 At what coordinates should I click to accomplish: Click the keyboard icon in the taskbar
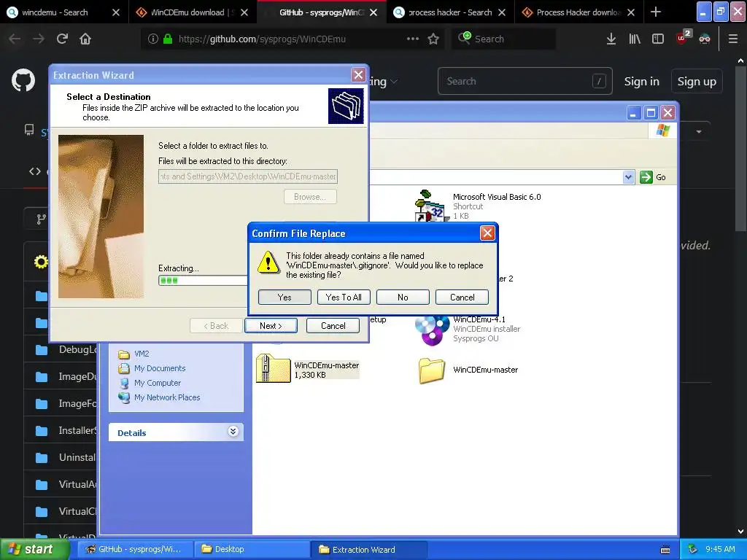click(x=665, y=550)
